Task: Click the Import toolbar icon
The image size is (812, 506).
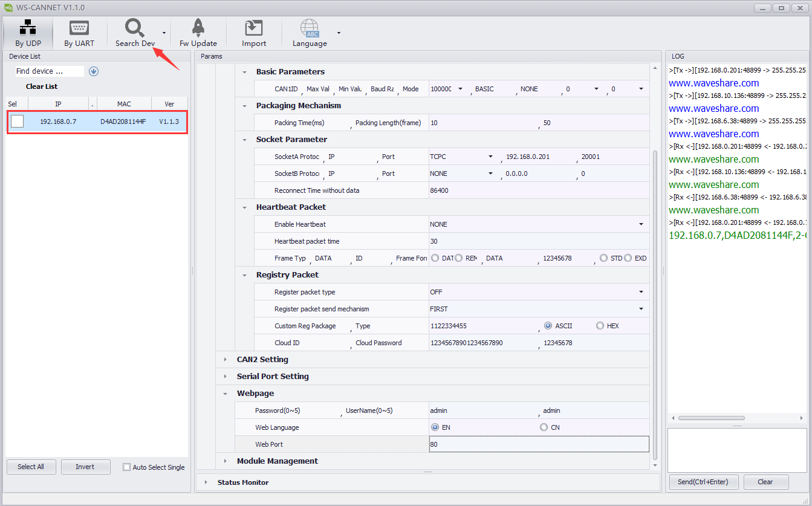Action: click(x=254, y=28)
